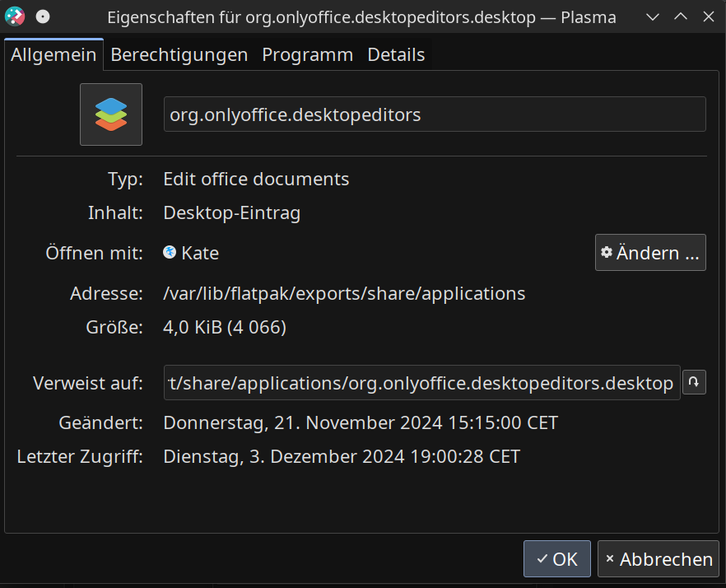Click the follow link target icon button
726x588 pixels.
(694, 382)
